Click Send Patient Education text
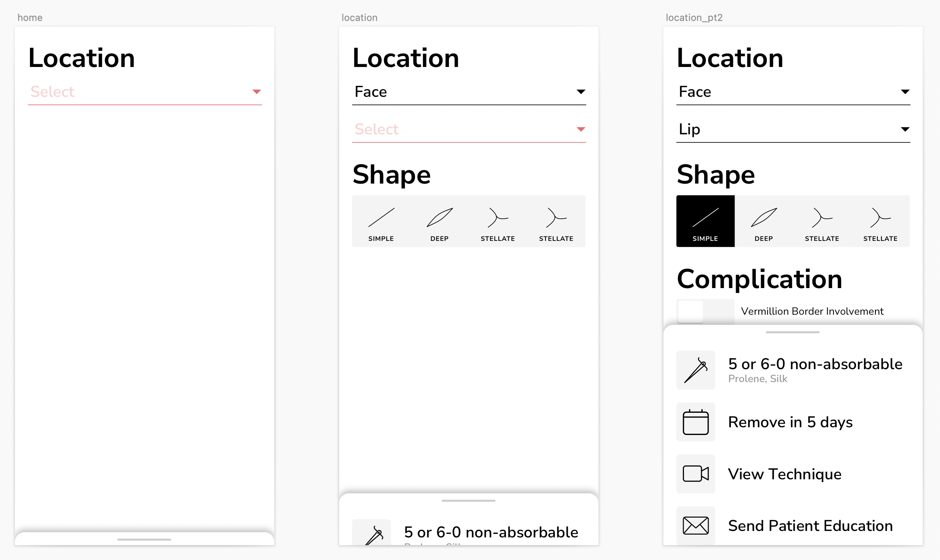The image size is (940, 560). 810,526
